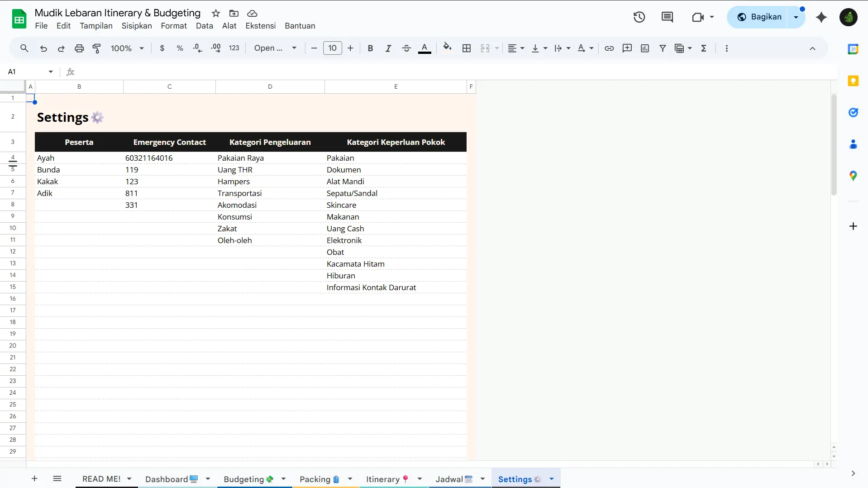
Task: Open the name box dropdown next to A1
Action: (x=50, y=72)
